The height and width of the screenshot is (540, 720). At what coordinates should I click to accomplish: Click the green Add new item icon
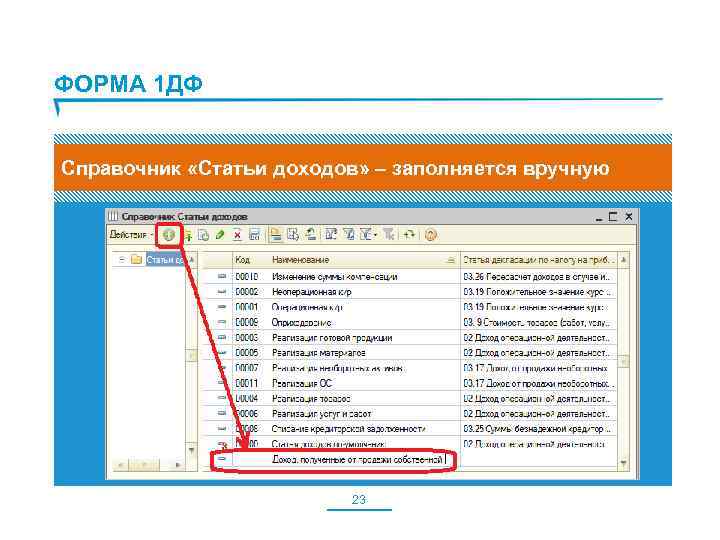coord(169,235)
